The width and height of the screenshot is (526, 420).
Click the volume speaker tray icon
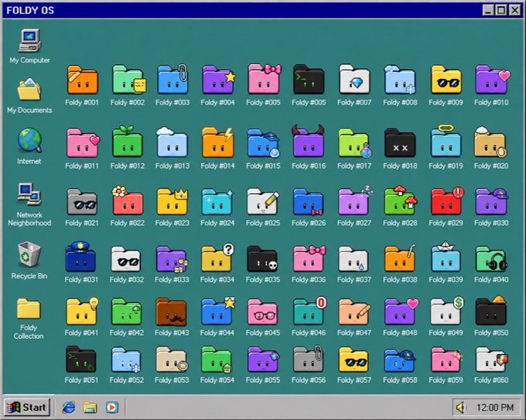(462, 408)
